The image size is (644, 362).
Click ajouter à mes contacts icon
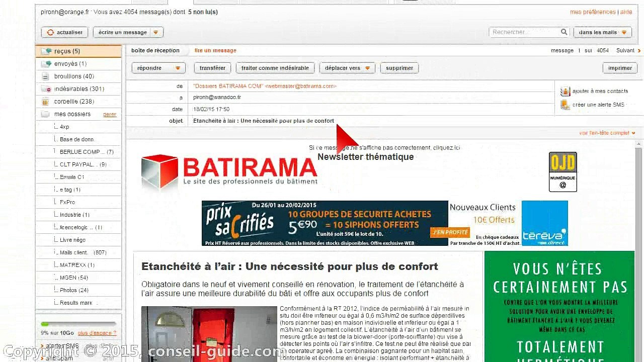pos(565,91)
